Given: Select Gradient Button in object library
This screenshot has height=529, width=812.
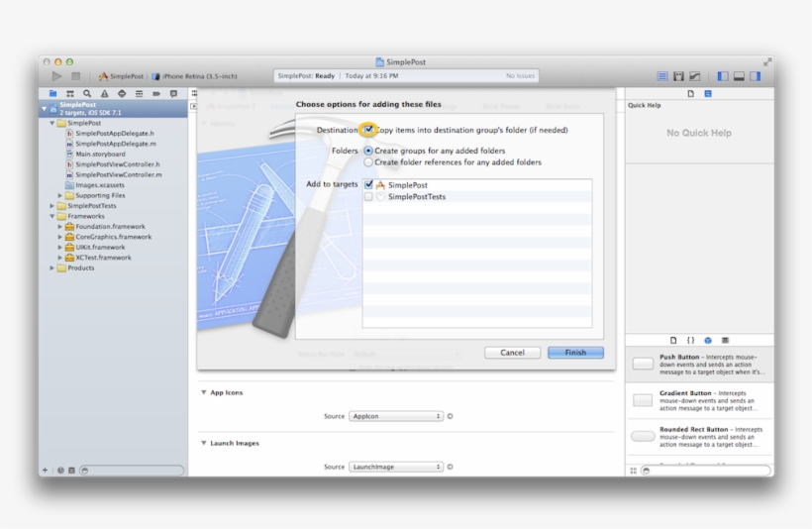Looking at the screenshot, I should click(x=700, y=400).
